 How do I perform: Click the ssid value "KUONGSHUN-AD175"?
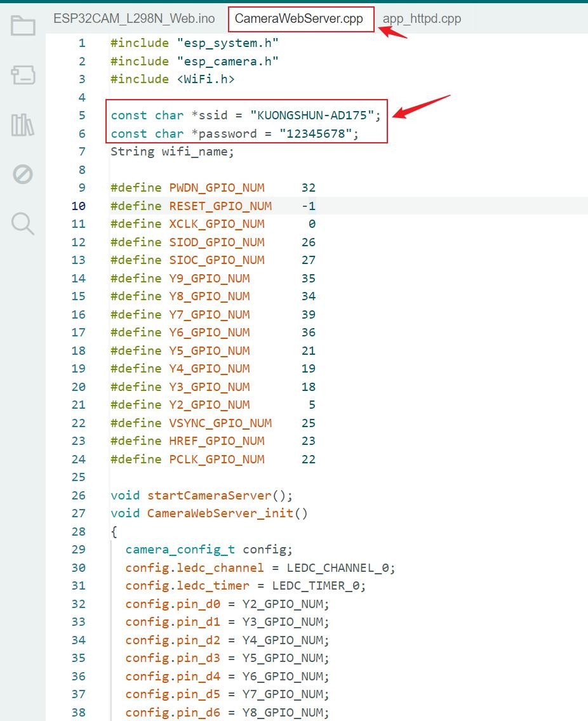point(312,115)
